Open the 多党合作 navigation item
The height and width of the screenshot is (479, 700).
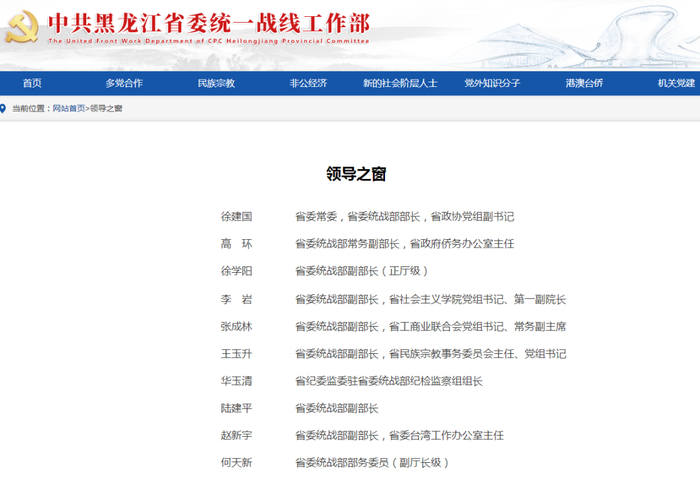[x=124, y=83]
